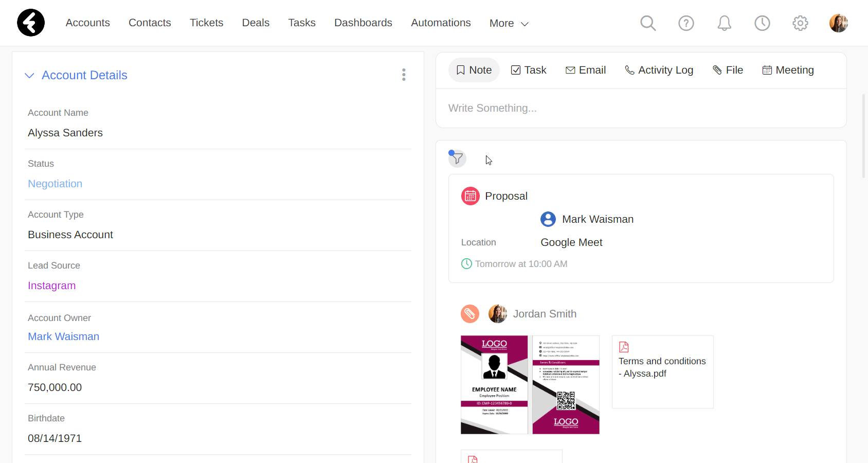
Task: Open the search magnifier icon
Action: click(648, 23)
